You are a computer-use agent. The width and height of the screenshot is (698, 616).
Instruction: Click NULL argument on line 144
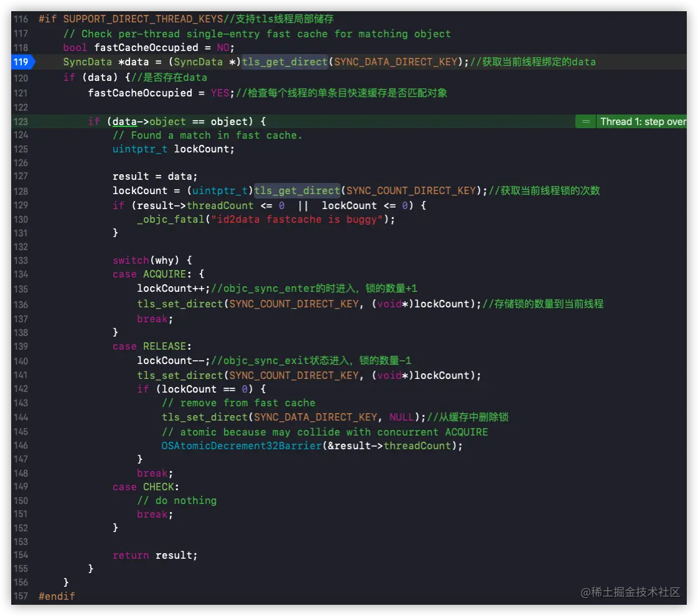[x=401, y=417]
